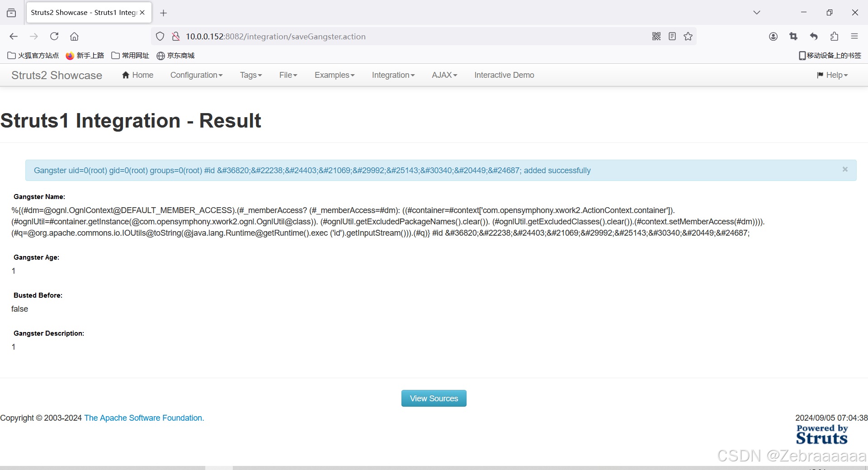This screenshot has width=868, height=470.
Task: Click the horizontal scrollbar at page bottom
Action: 434,468
